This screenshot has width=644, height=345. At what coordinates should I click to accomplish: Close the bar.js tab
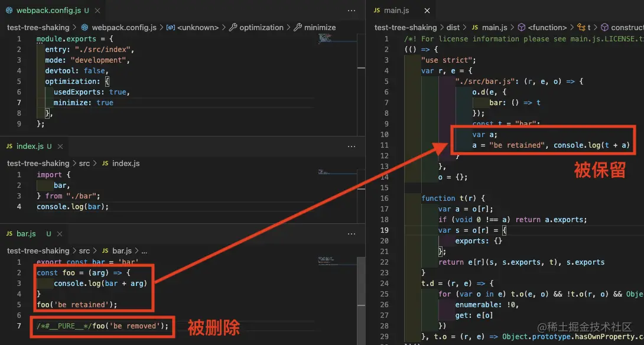(49, 234)
